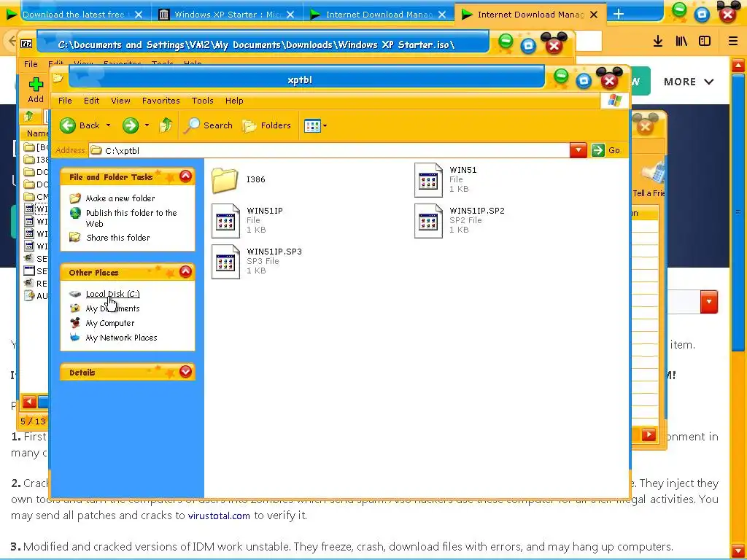Image resolution: width=747 pixels, height=560 pixels.
Task: Open Favorites menu in xptbl window
Action: [160, 101]
